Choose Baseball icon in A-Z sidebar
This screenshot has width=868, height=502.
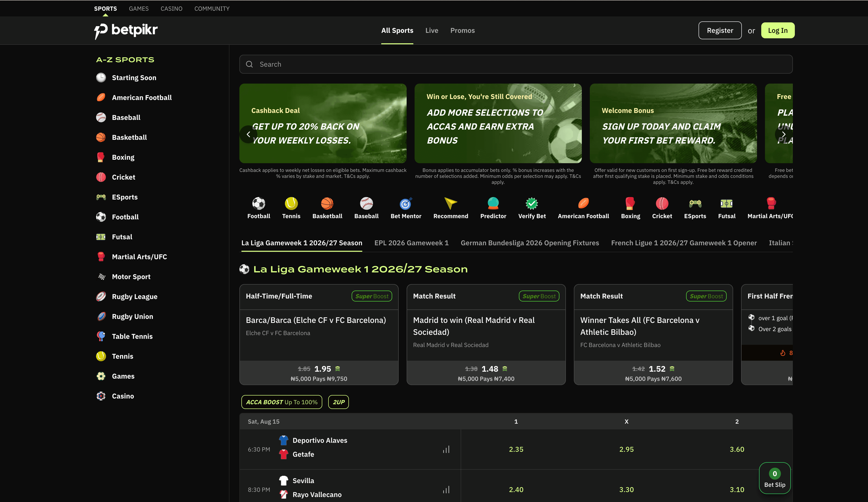click(x=101, y=117)
